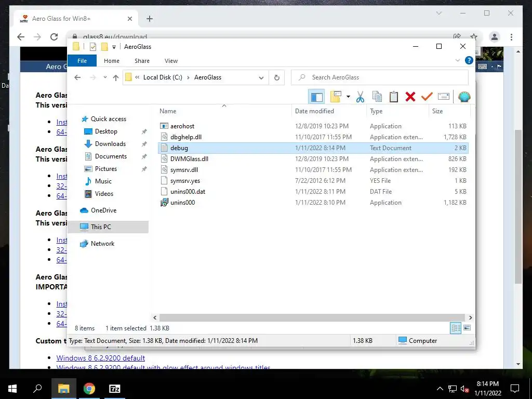
Task: Open recent locations dropdown arrow
Action: coord(105,77)
